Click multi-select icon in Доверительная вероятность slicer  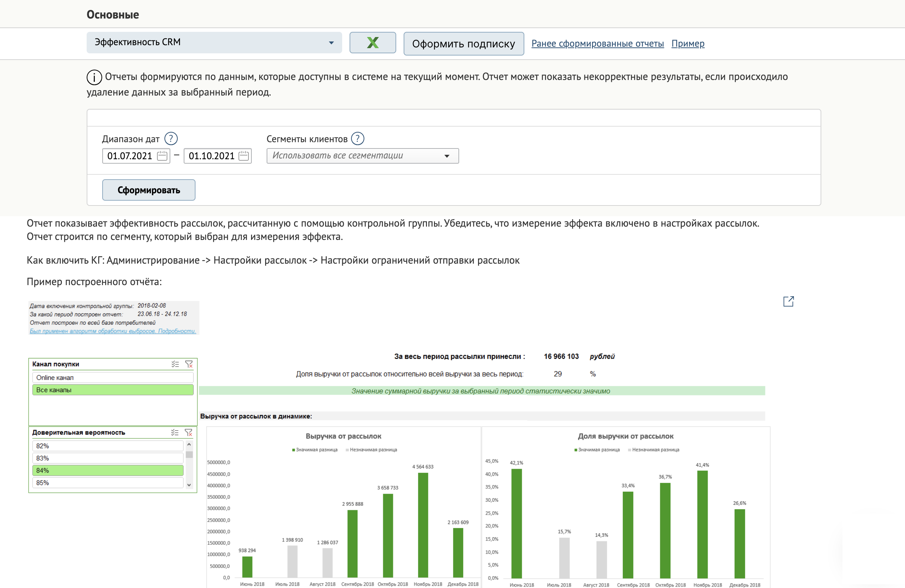[175, 432]
